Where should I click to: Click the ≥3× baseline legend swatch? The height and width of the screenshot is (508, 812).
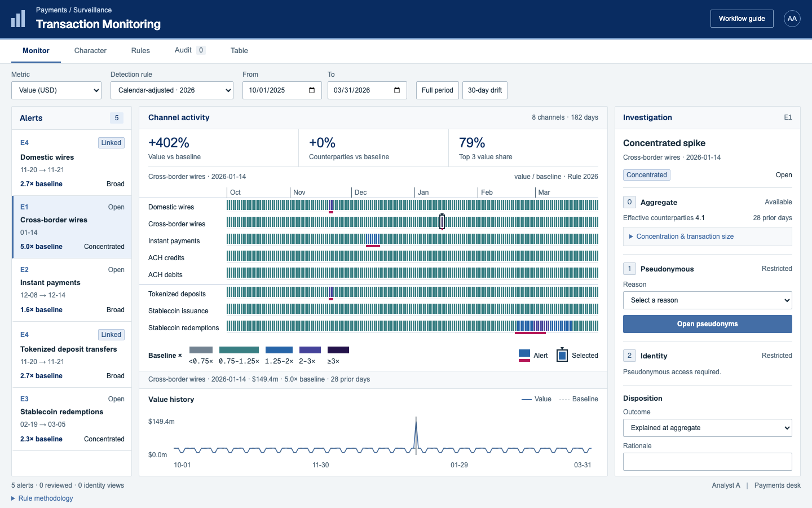[338, 350]
